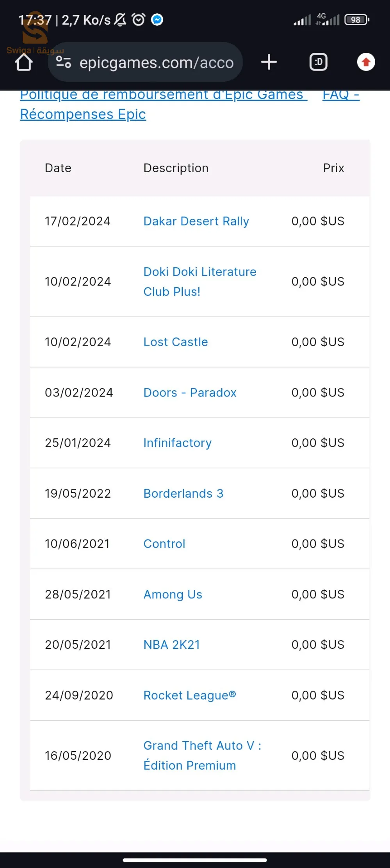
Task: Select the Control game entry
Action: 164,544
